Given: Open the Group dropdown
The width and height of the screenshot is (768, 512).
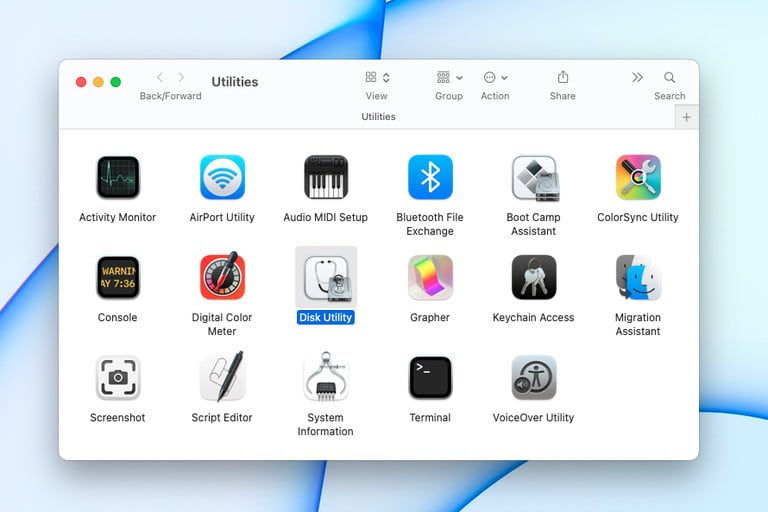Looking at the screenshot, I should 449,77.
